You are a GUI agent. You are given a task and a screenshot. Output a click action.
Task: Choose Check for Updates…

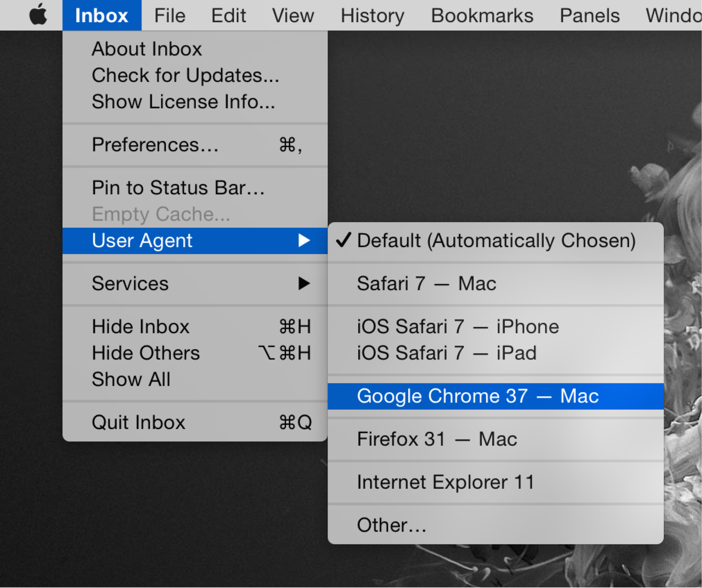tap(185, 75)
